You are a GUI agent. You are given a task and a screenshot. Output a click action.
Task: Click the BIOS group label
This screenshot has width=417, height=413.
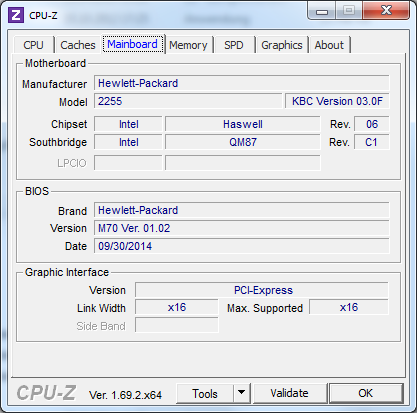pos(37,191)
